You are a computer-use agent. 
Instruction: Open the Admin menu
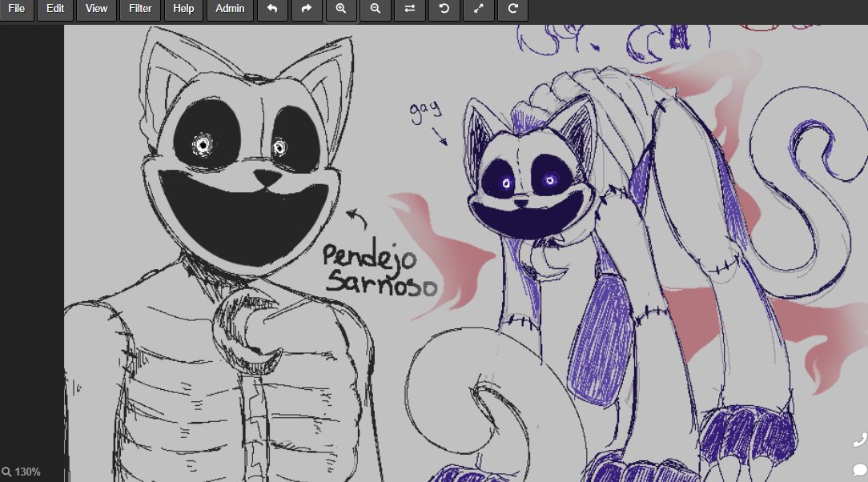(230, 9)
